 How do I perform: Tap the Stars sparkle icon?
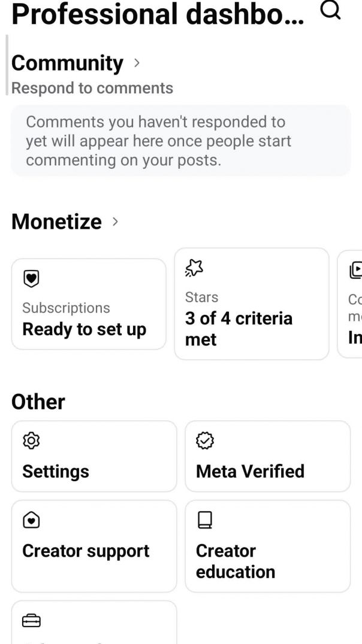click(x=194, y=269)
